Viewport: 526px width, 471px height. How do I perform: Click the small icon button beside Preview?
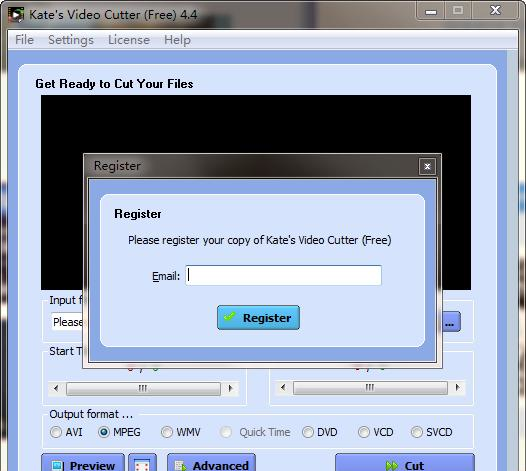tap(143, 463)
